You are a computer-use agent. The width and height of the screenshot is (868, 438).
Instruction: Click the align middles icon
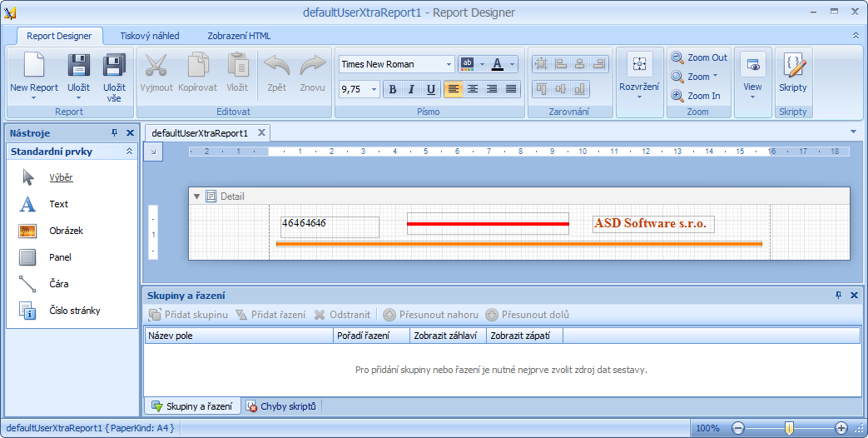coord(561,89)
